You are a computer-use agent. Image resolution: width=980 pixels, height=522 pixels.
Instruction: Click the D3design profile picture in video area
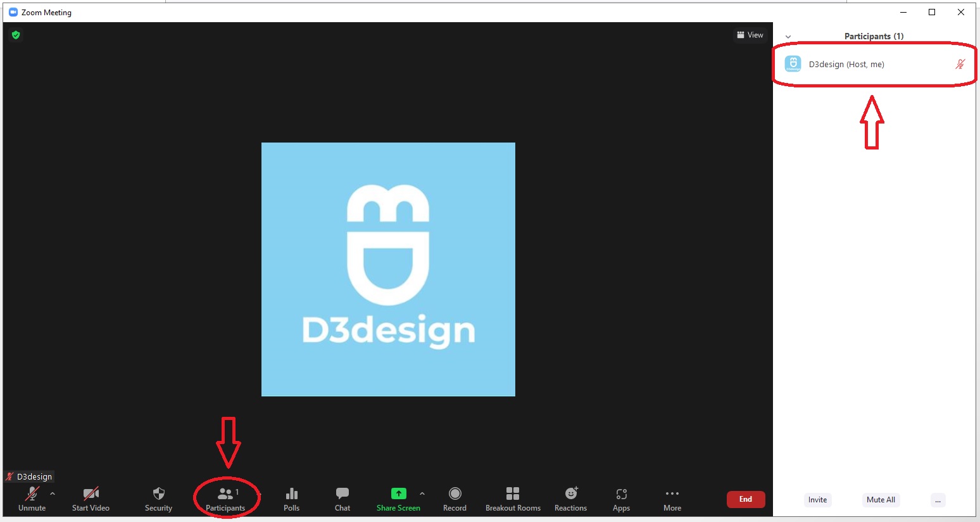388,269
